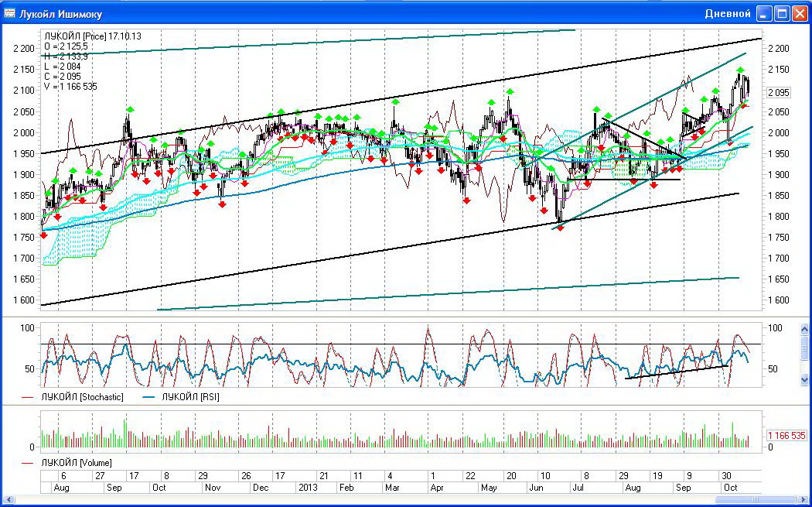Click 100 on the right indicator scale

(x=776, y=328)
